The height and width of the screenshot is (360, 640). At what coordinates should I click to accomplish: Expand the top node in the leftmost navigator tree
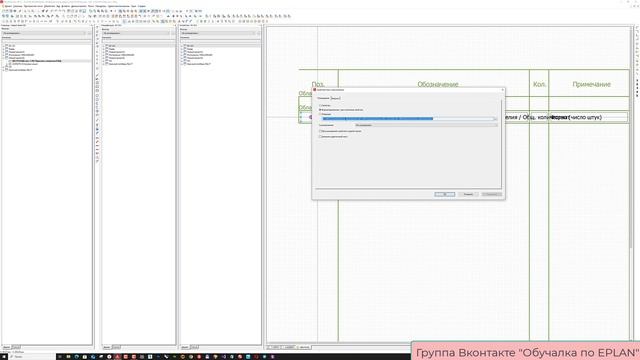pos(4,46)
